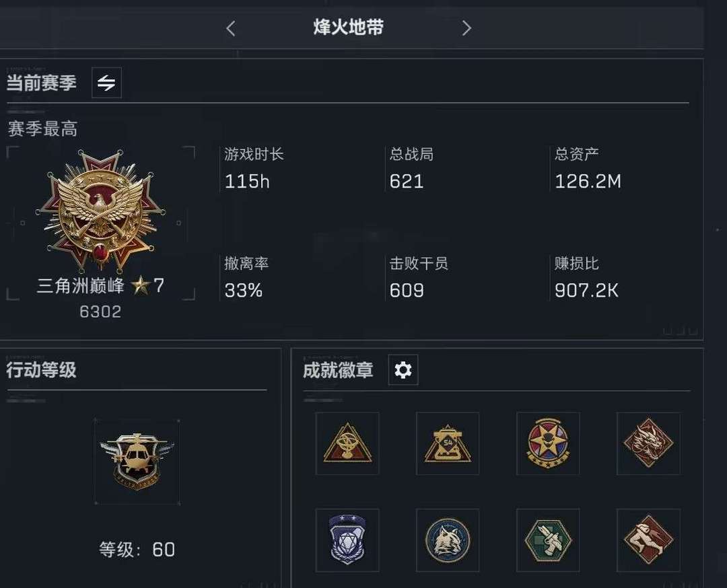Click the 烽火地带 mode title
This screenshot has height=588, width=727.
(x=348, y=28)
